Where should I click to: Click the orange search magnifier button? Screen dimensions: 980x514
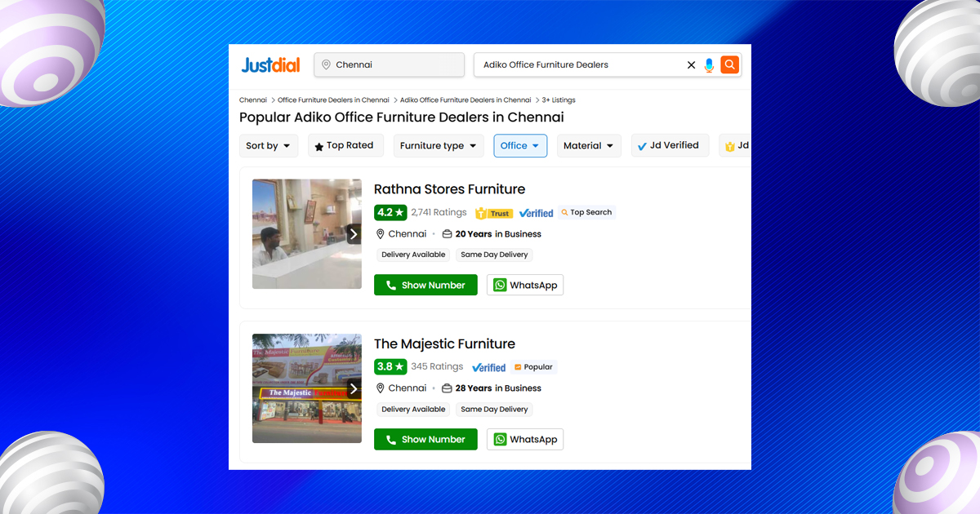tap(730, 64)
